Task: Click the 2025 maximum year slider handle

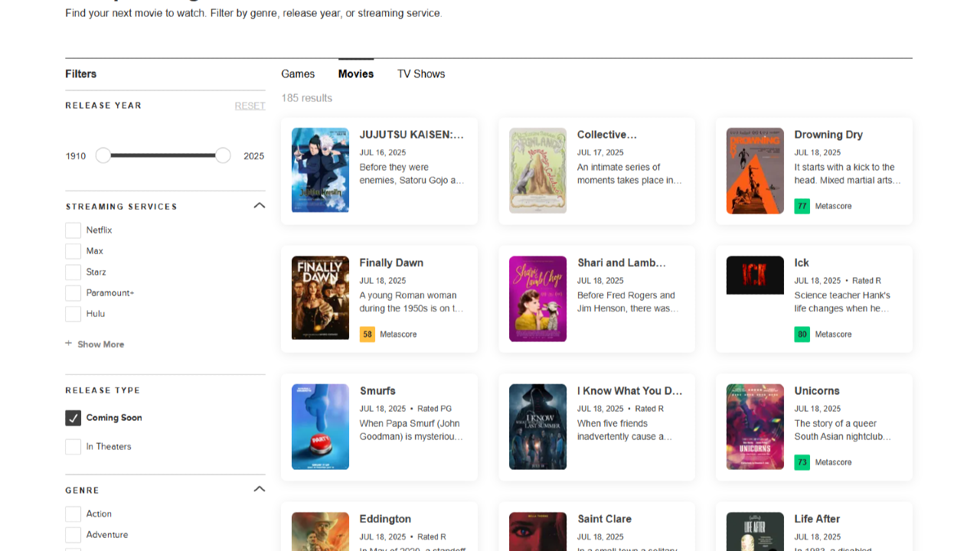Action: pyautogui.click(x=223, y=156)
